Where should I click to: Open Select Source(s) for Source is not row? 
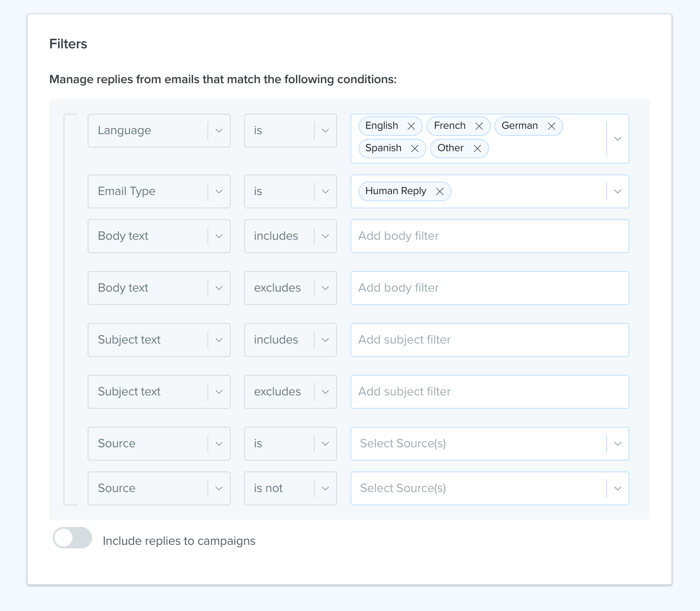pos(490,488)
